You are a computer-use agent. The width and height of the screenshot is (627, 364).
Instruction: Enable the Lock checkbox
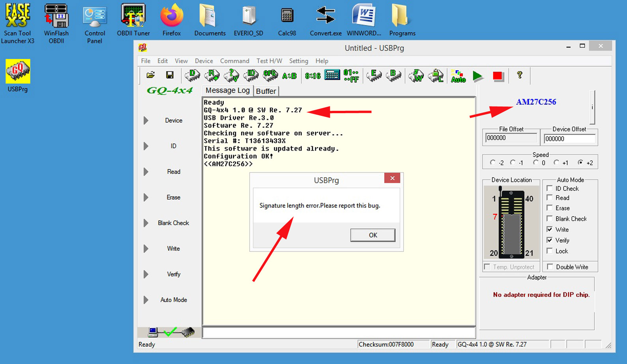coord(549,251)
